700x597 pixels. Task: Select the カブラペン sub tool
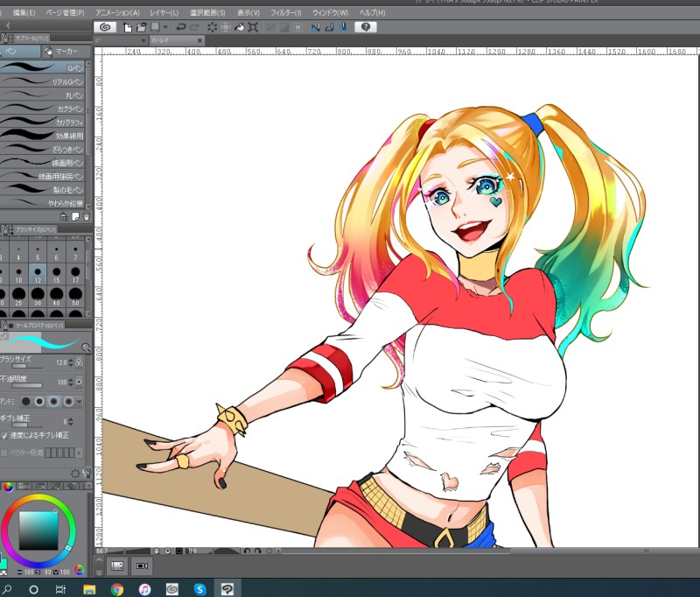42,109
